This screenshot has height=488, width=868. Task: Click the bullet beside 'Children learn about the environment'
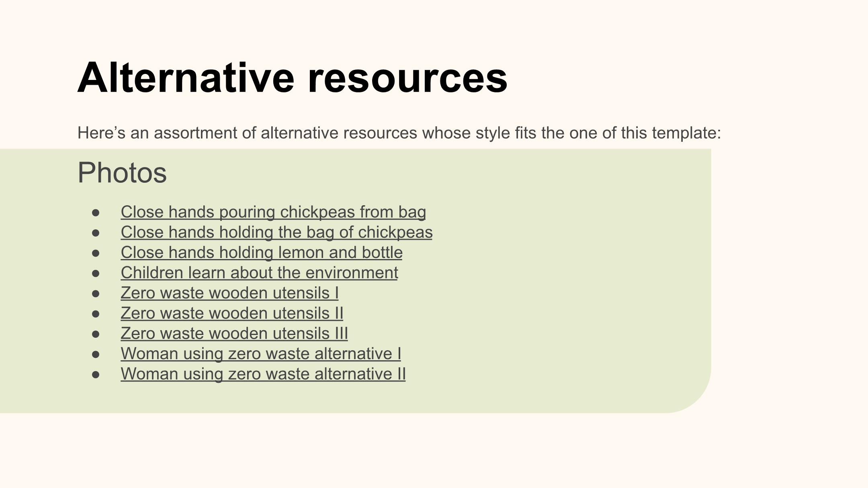96,273
